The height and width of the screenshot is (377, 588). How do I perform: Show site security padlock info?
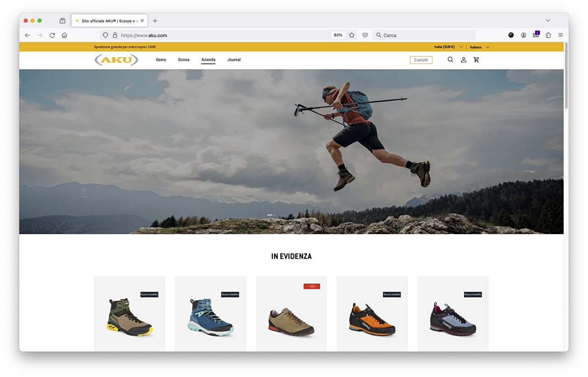(x=115, y=35)
